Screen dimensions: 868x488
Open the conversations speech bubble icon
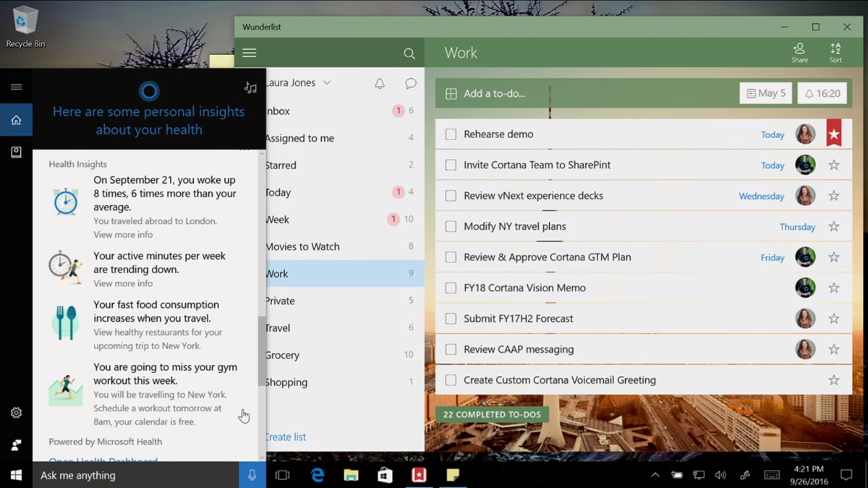[411, 83]
